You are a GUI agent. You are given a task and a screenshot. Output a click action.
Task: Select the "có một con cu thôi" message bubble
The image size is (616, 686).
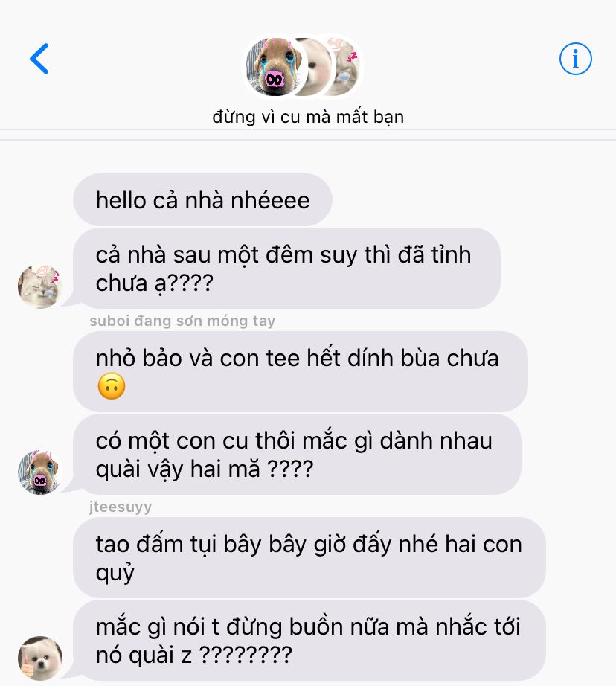tap(297, 454)
